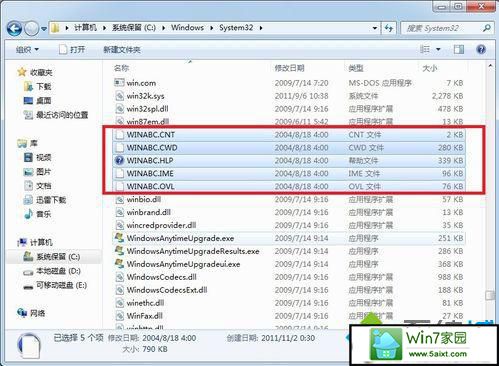499x366 pixels.
Task: Click the win32spl.dll file icon
Action: pyautogui.click(x=119, y=109)
